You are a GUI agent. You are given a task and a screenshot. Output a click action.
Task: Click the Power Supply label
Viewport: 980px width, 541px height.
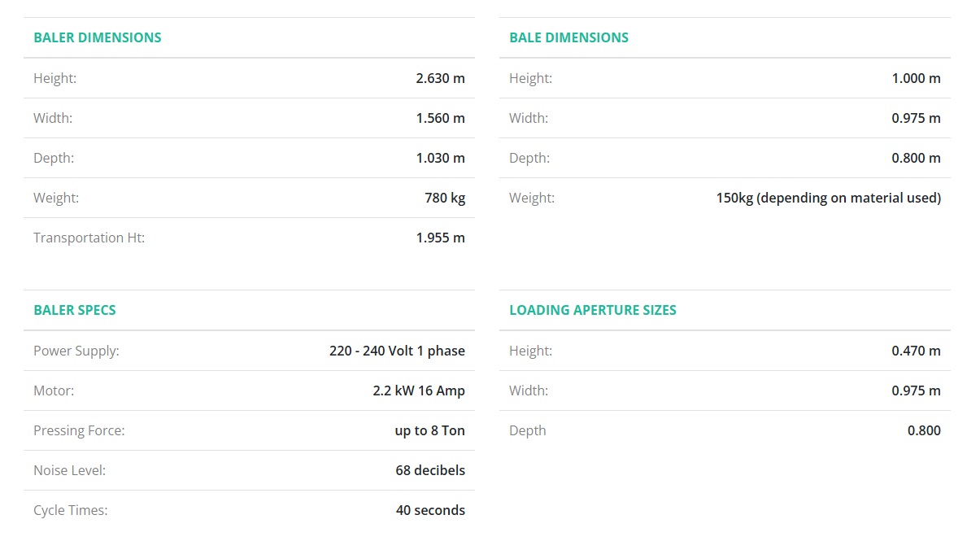click(x=76, y=351)
